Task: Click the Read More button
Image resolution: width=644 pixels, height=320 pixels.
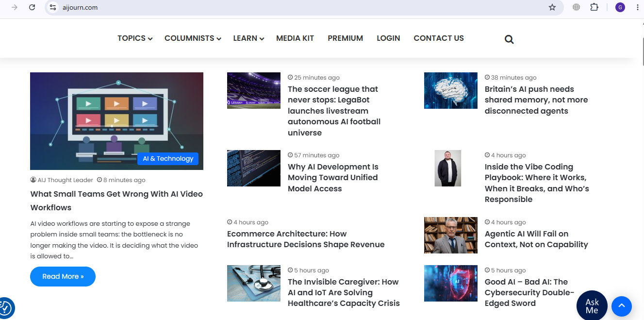Action: coord(63,276)
